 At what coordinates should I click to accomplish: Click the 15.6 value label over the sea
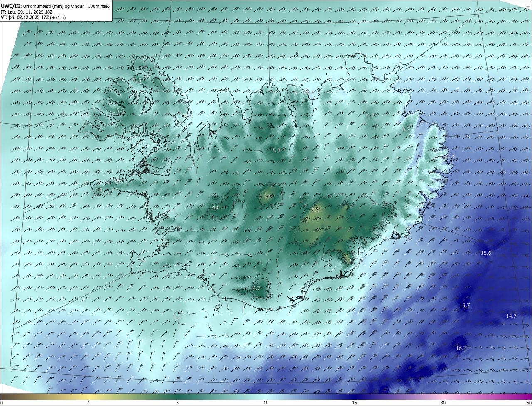click(x=486, y=253)
